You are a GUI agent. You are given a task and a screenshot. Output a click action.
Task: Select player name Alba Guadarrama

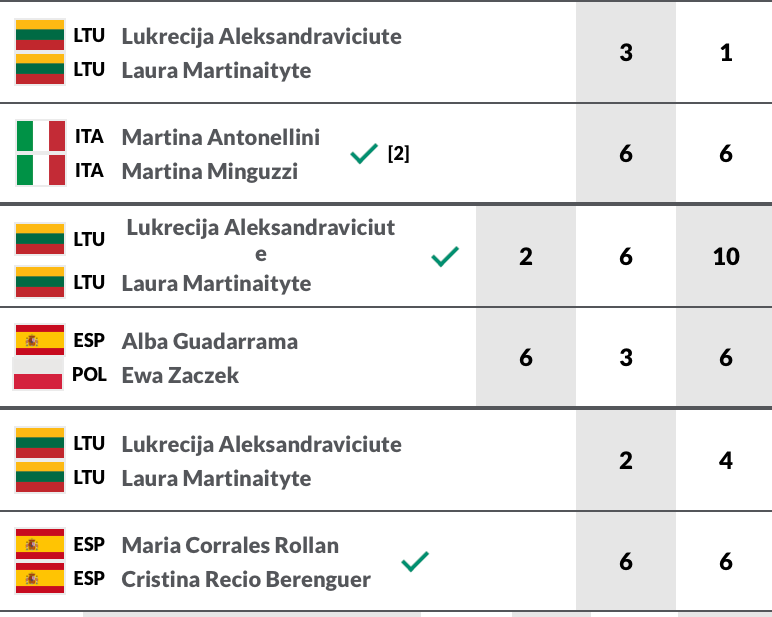[x=210, y=341]
